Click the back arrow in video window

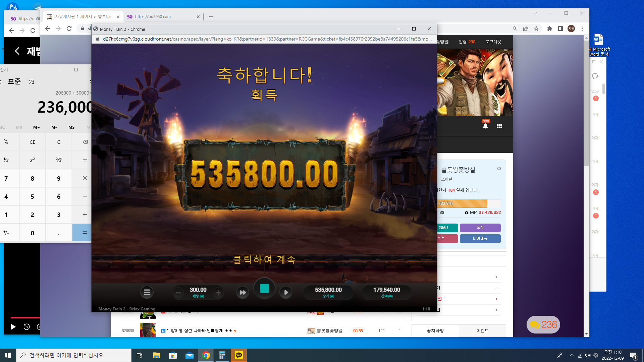point(17,51)
